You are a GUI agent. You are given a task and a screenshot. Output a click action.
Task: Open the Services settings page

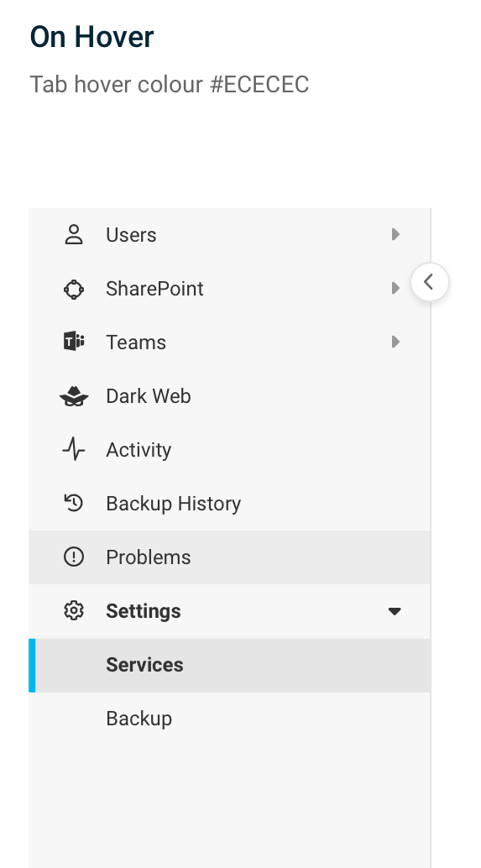pyautogui.click(x=229, y=665)
